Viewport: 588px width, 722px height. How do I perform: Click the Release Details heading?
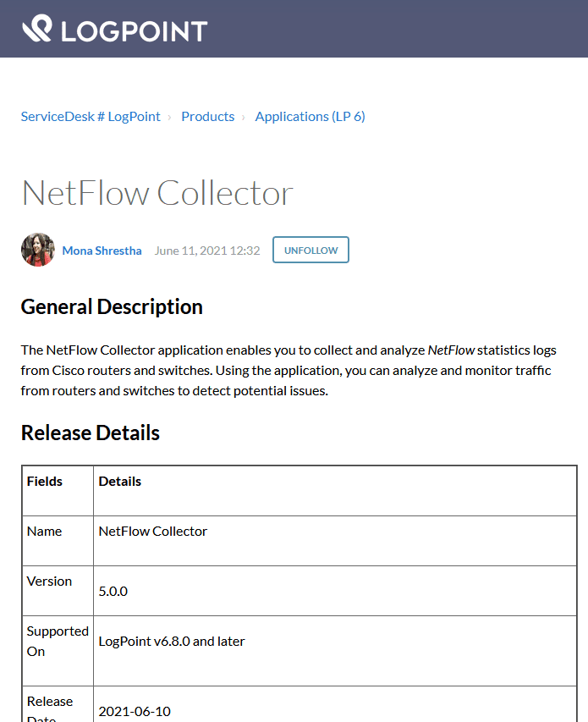[x=90, y=433]
